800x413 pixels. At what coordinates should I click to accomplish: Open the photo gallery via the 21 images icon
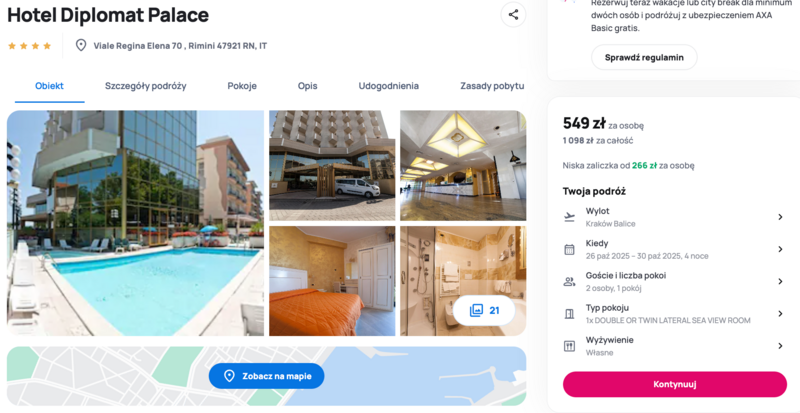tap(484, 310)
